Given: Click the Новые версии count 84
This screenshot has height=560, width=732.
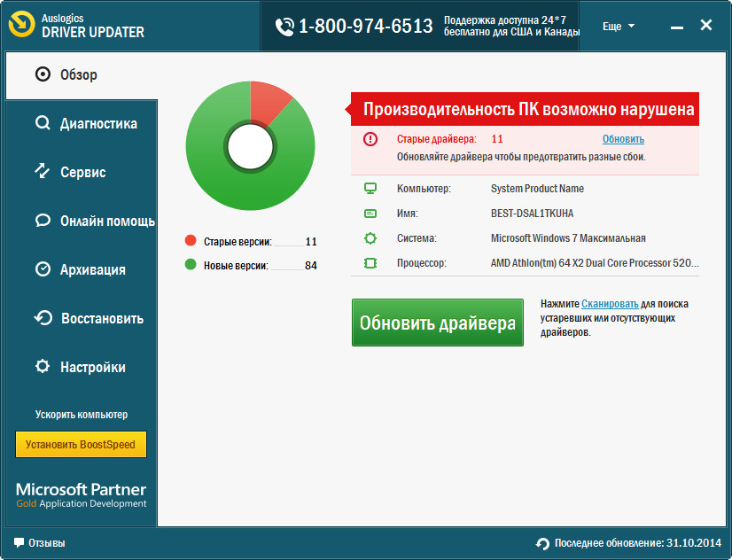Looking at the screenshot, I should click(311, 266).
